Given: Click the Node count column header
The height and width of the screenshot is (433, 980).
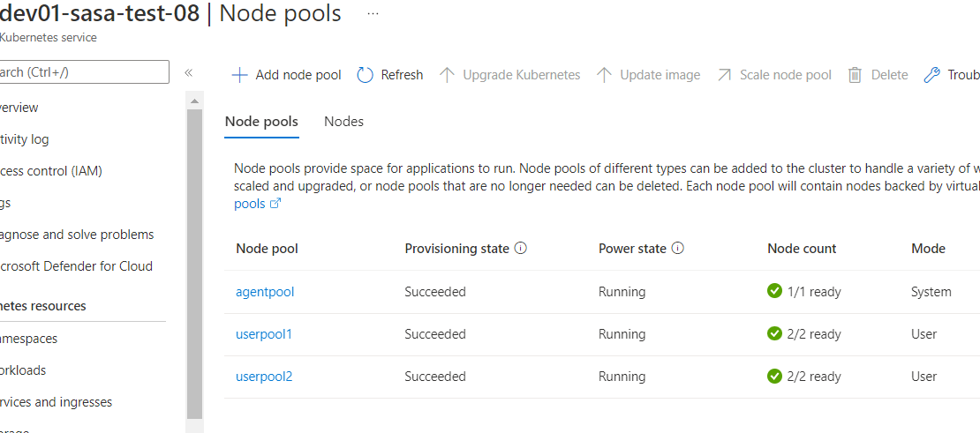Looking at the screenshot, I should [802, 249].
